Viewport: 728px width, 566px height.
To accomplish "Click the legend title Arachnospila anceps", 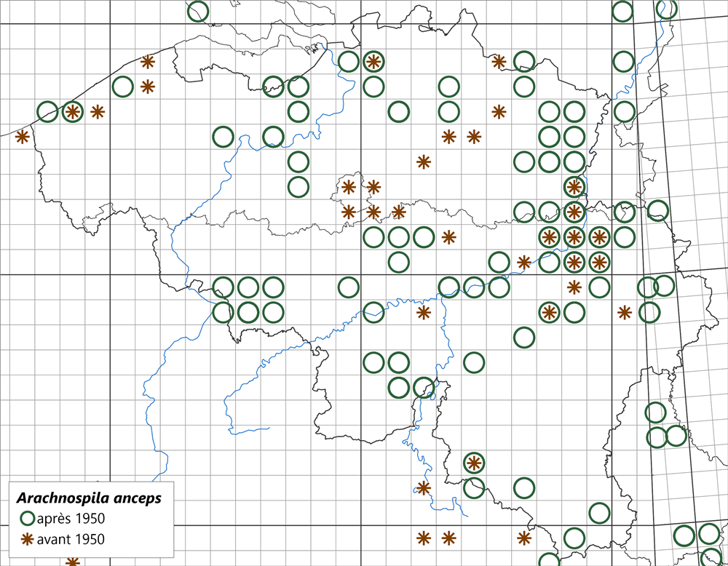I will click(x=89, y=498).
